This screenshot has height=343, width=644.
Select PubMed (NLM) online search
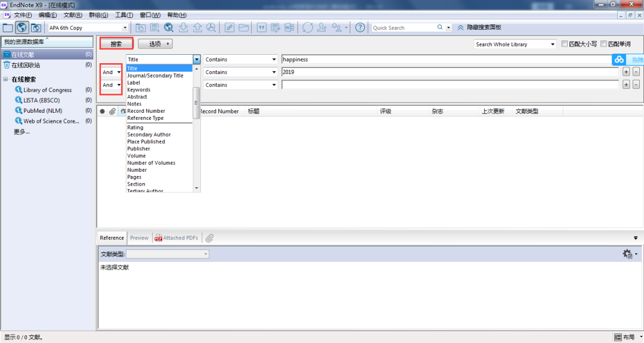[x=43, y=111]
